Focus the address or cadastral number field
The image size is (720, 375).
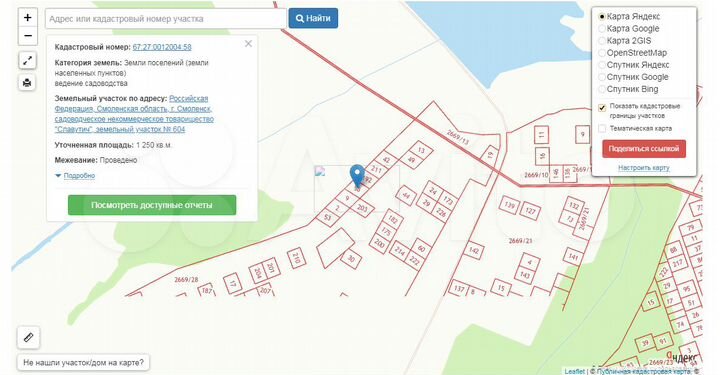click(x=166, y=19)
